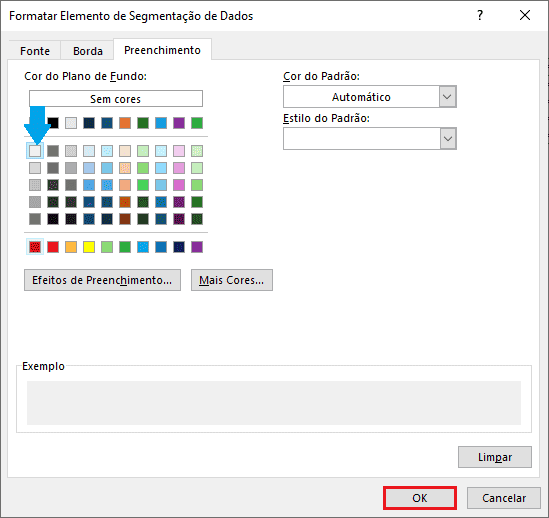The width and height of the screenshot is (549, 518).
Task: Select the yellow standard color swatch
Action: point(89,247)
